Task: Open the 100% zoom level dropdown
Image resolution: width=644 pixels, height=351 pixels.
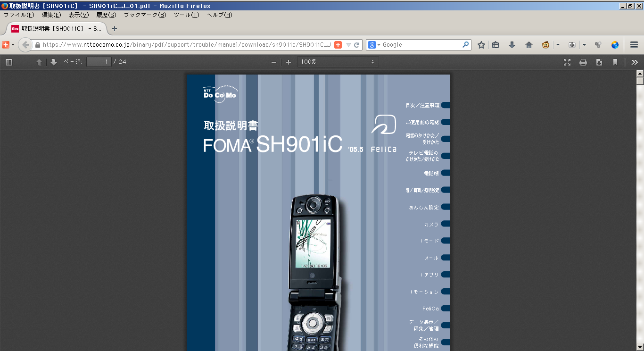Action: 338,62
